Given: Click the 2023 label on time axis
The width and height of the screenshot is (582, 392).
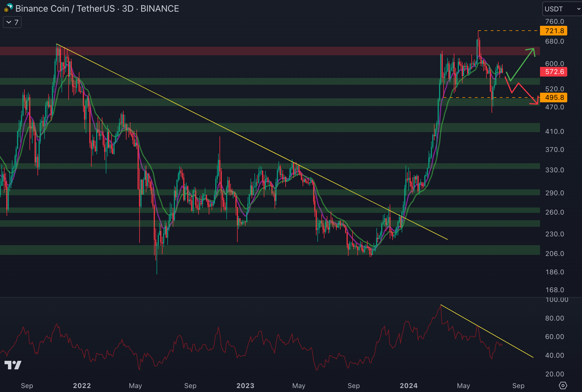Looking at the screenshot, I should coord(245,385).
